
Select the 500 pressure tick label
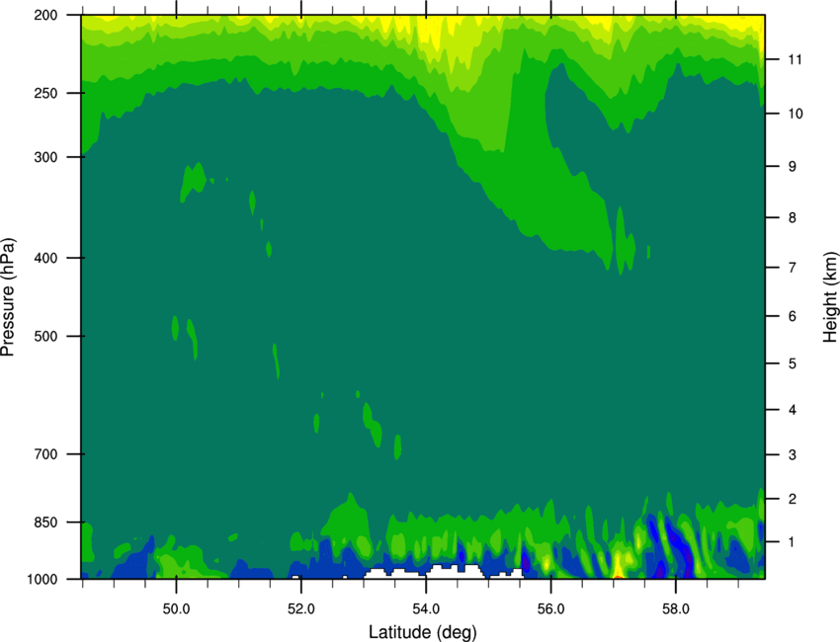[46, 336]
